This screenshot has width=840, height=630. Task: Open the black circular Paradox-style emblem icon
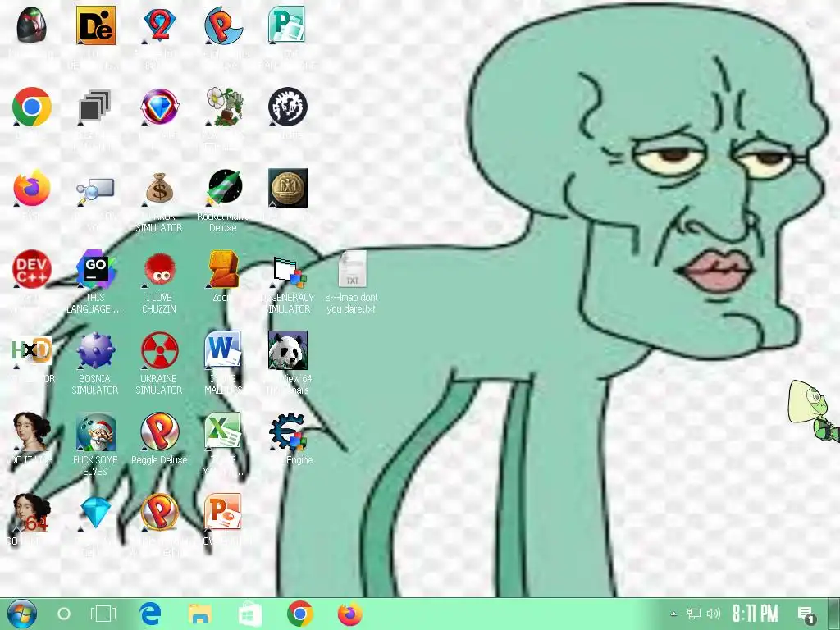pos(288,107)
